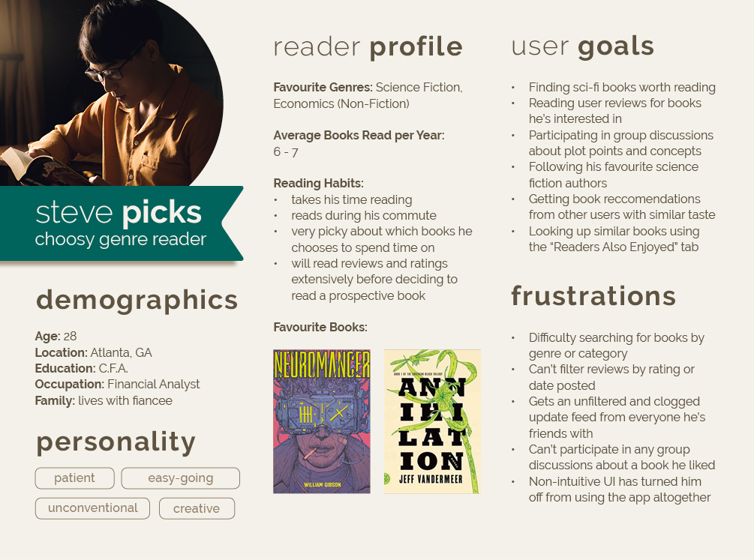Click 'Finding sci-fi books worth reading' goal
Image resolution: width=754 pixels, height=560 pixels.
[622, 88]
